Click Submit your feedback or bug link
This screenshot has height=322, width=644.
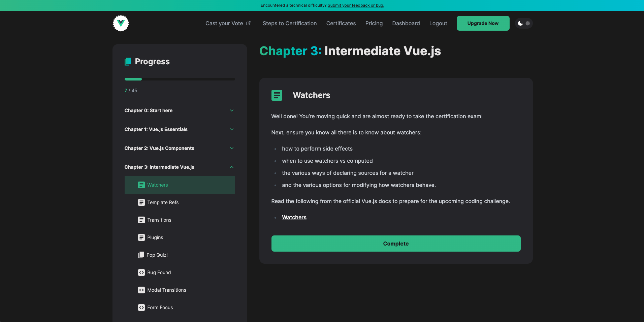(356, 5)
